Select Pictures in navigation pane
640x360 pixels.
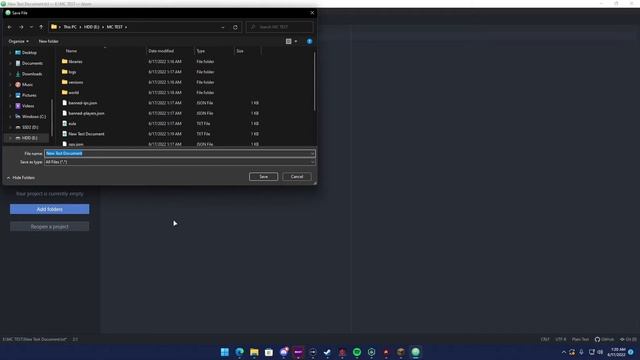[x=29, y=95]
